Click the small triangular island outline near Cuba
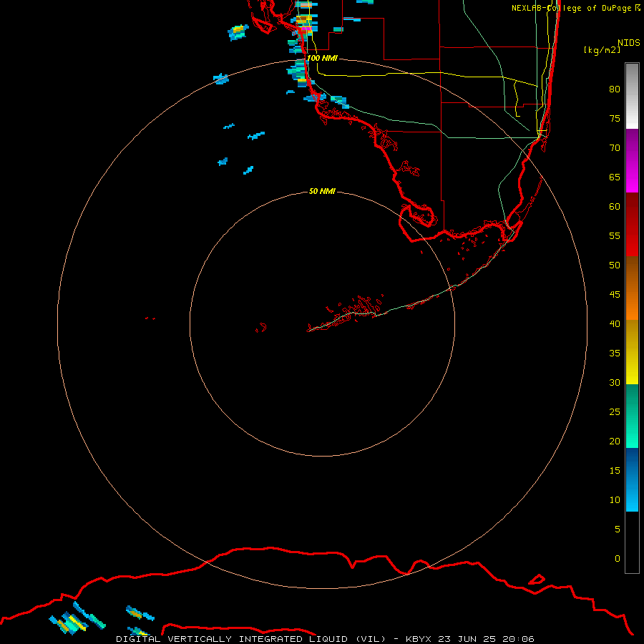This screenshot has height=644, width=644. pos(537,580)
